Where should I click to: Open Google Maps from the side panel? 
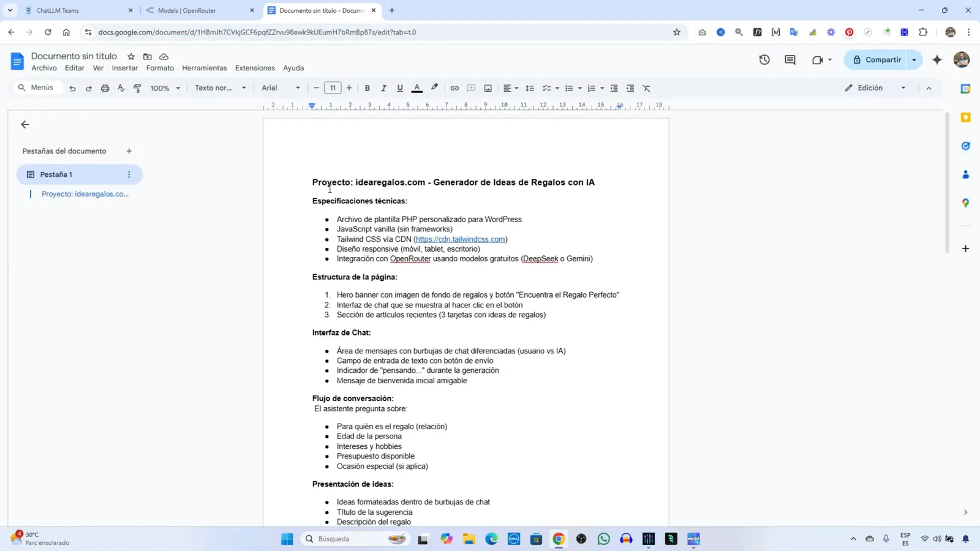point(965,203)
